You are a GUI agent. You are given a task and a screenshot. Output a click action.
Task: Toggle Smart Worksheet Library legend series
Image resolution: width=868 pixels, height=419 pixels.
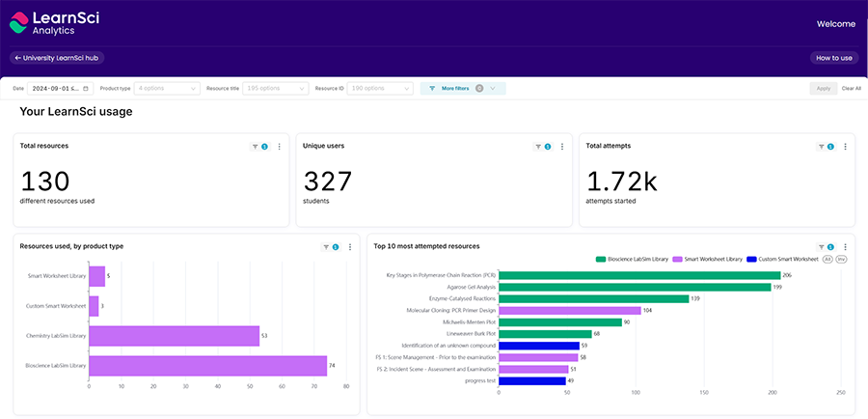coord(707,260)
